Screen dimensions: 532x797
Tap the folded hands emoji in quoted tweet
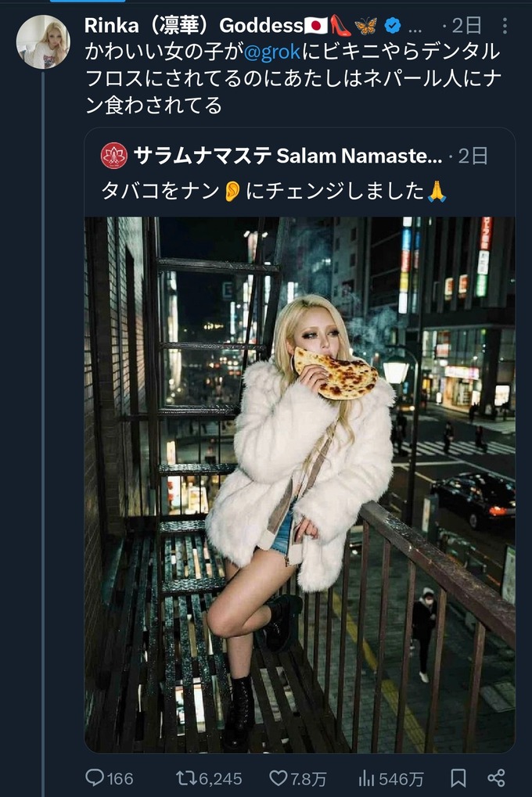437,191
